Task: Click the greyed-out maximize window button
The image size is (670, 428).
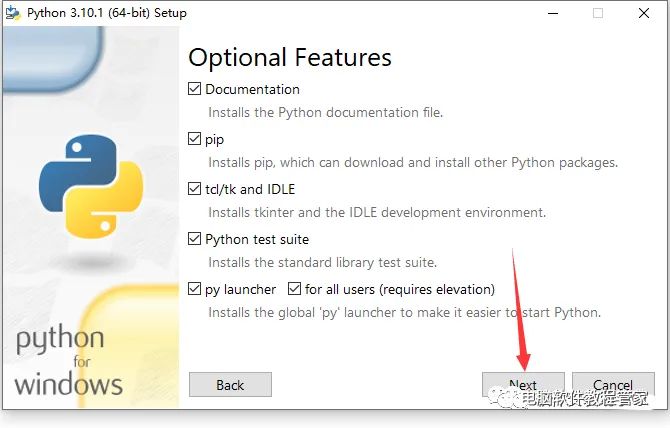Action: 598,13
